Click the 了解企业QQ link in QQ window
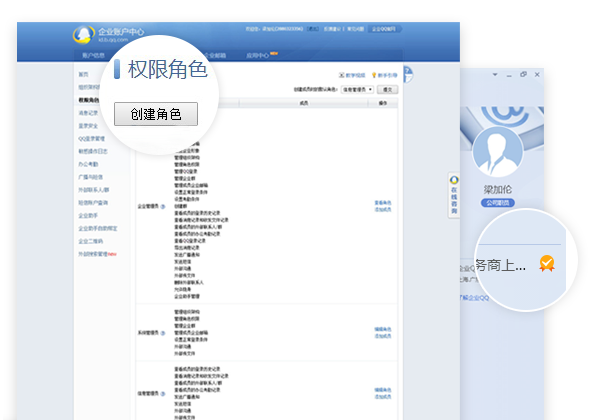The width and height of the screenshot is (592, 420). click(474, 298)
